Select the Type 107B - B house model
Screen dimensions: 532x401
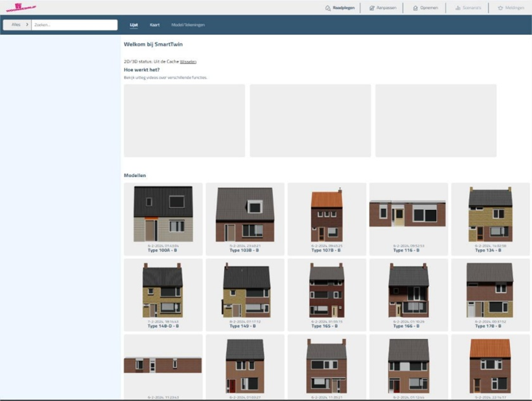pyautogui.click(x=326, y=219)
